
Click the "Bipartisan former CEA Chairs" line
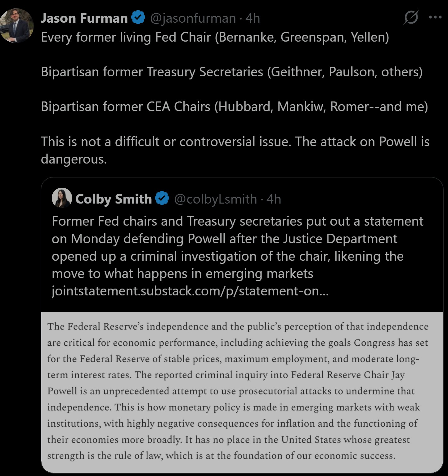point(234,107)
